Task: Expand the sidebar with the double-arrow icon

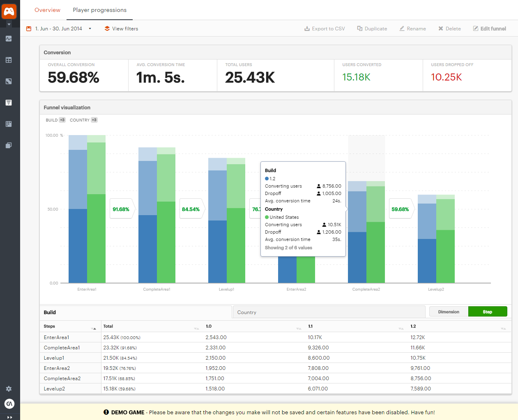Action: 9,416
